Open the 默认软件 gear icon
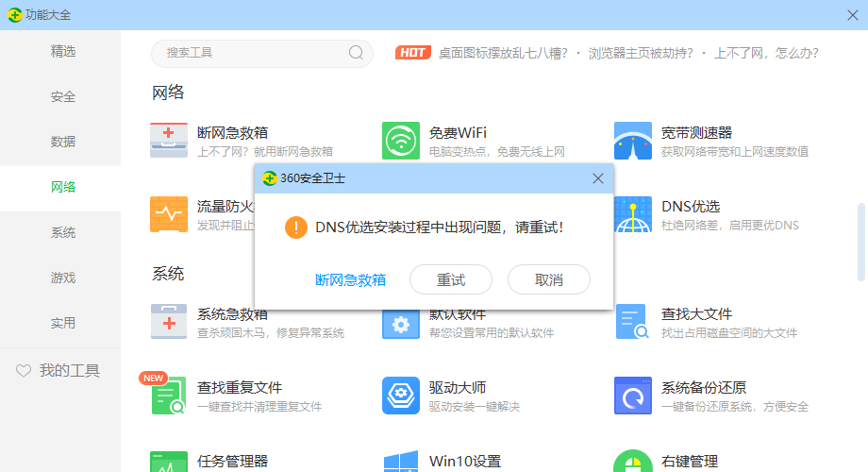 401,325
